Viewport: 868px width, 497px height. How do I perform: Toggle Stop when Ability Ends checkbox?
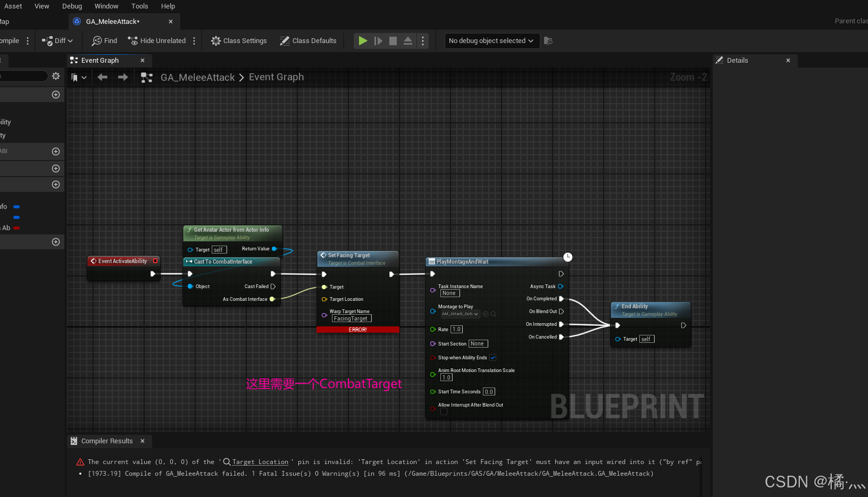(x=493, y=358)
